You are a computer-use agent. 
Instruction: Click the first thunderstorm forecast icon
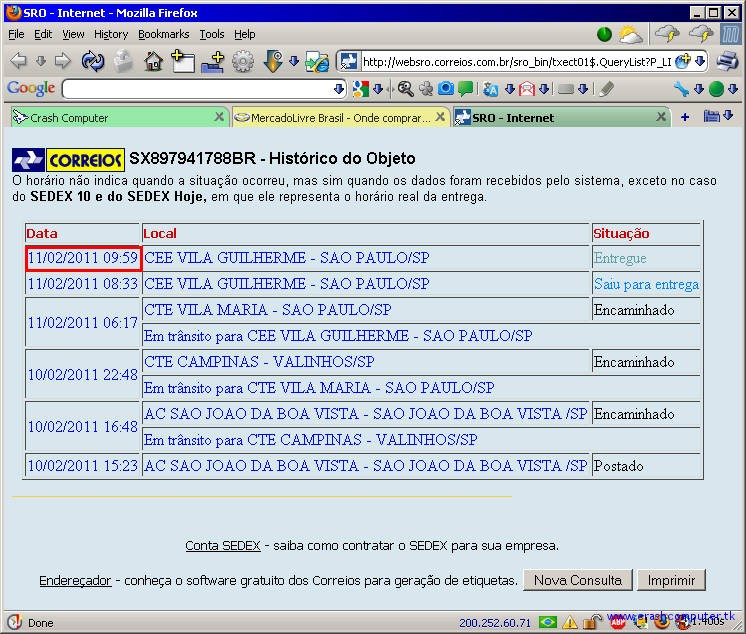tap(667, 34)
